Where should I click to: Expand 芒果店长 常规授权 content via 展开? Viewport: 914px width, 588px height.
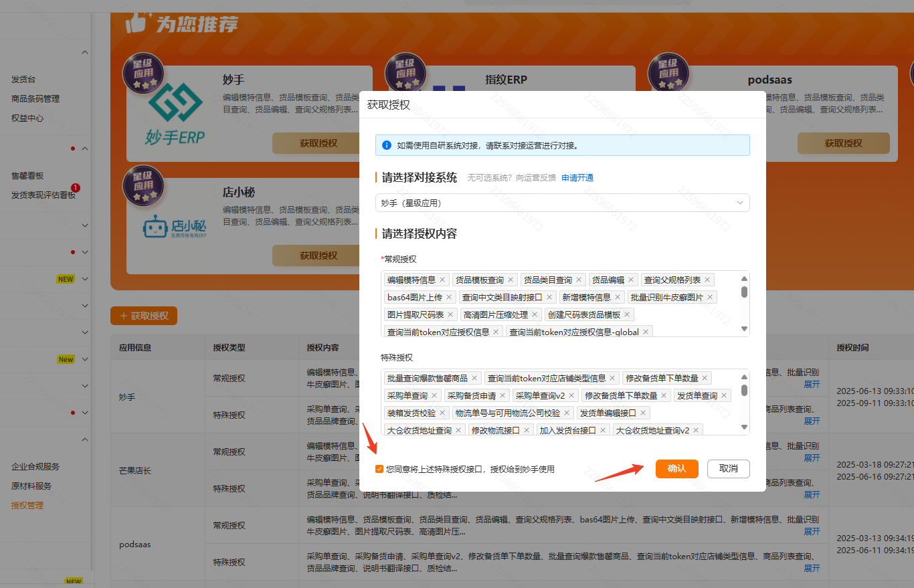click(812, 458)
